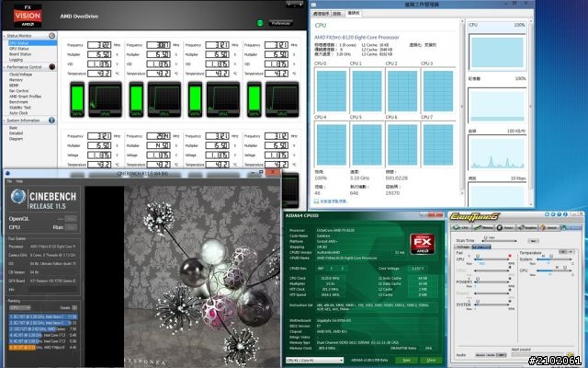This screenshot has height=368, width=588.
Task: Open temperature unit dropdown in EasyTune6
Action: (567, 251)
